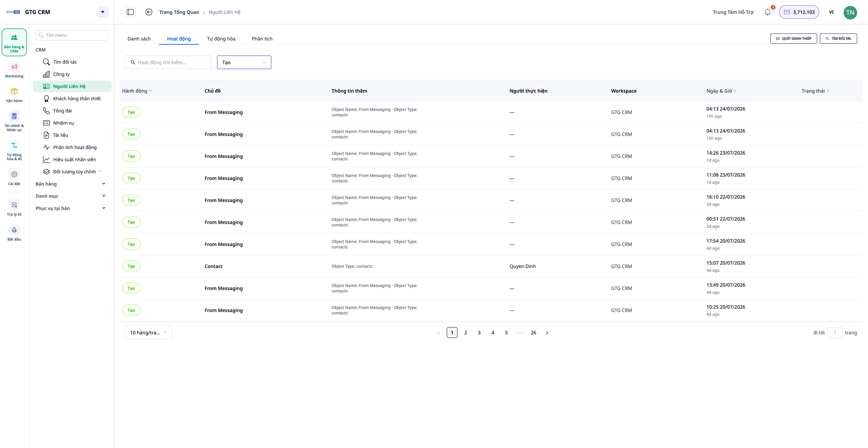The height and width of the screenshot is (448, 868).
Task: Switch to the Danh sách tab
Action: (x=139, y=39)
